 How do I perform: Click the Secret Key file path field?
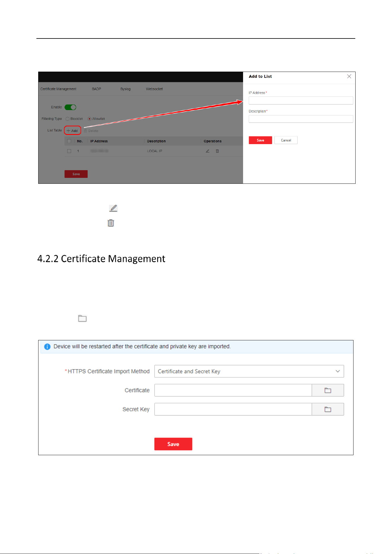tap(233, 409)
